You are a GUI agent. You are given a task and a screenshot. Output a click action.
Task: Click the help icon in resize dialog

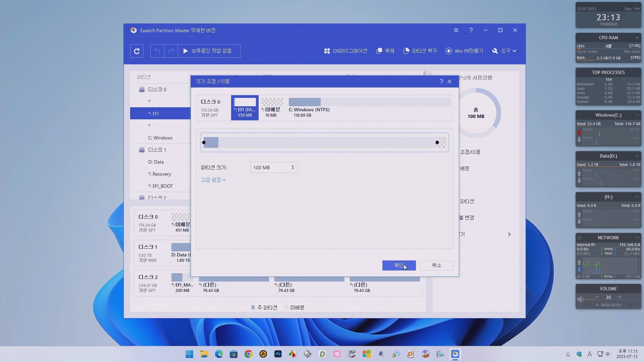coord(441,81)
